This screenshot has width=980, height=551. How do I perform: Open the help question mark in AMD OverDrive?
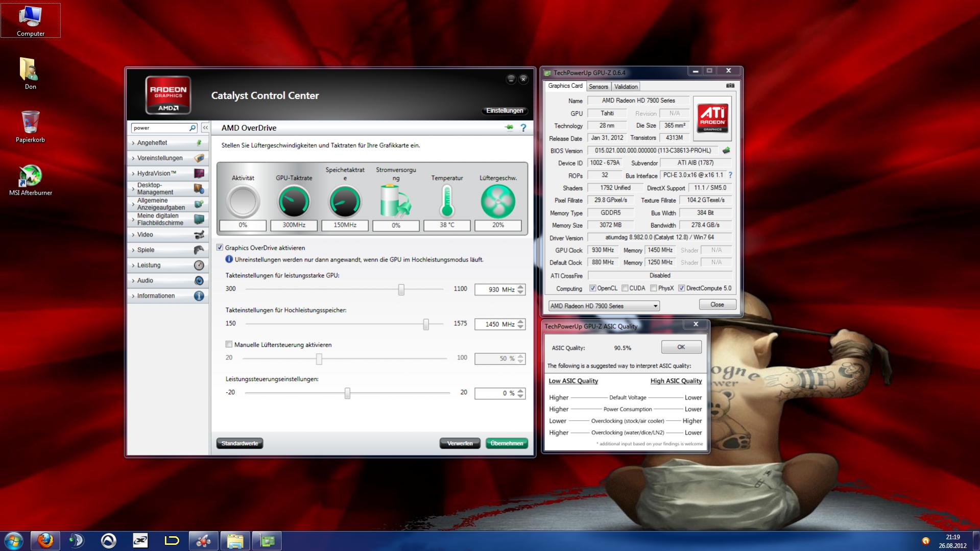click(523, 128)
